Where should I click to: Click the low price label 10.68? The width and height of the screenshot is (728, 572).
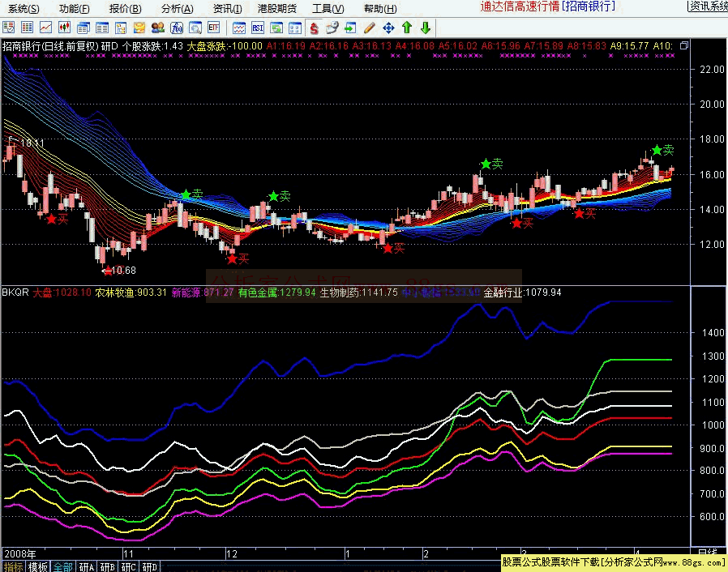[x=123, y=271]
